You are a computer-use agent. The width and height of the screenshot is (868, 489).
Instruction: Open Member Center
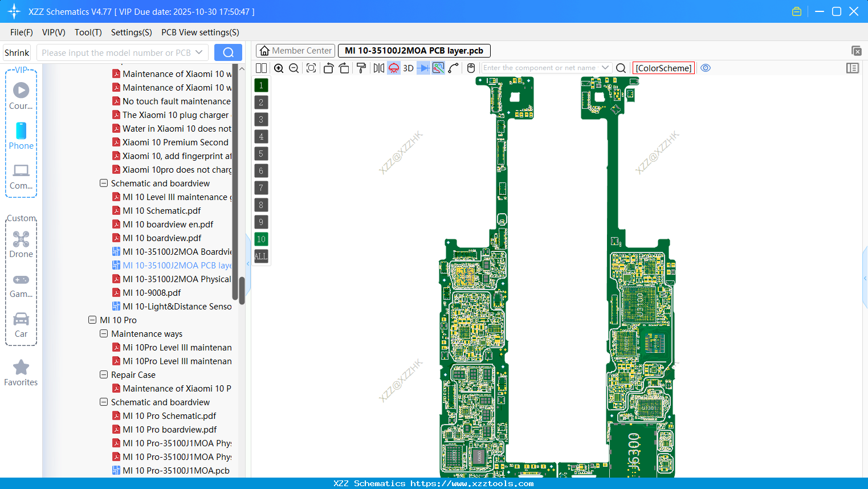(295, 50)
